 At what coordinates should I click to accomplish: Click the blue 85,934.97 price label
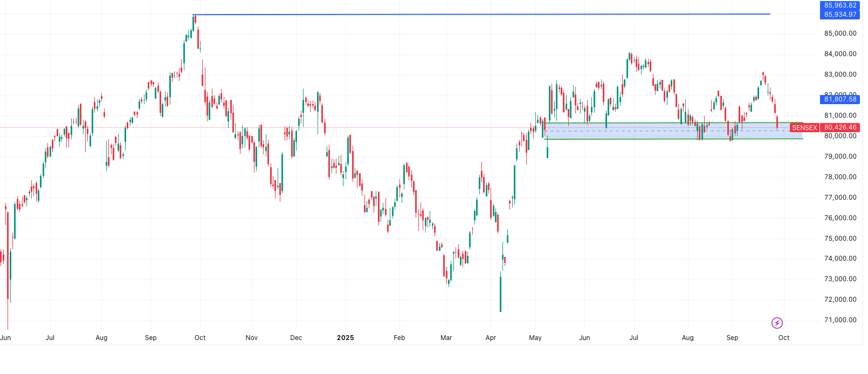(840, 15)
